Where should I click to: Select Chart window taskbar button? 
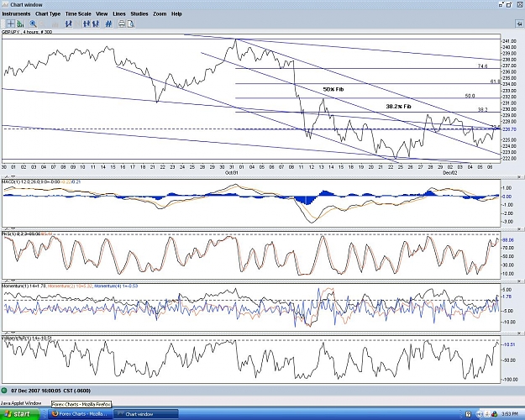[145, 414]
